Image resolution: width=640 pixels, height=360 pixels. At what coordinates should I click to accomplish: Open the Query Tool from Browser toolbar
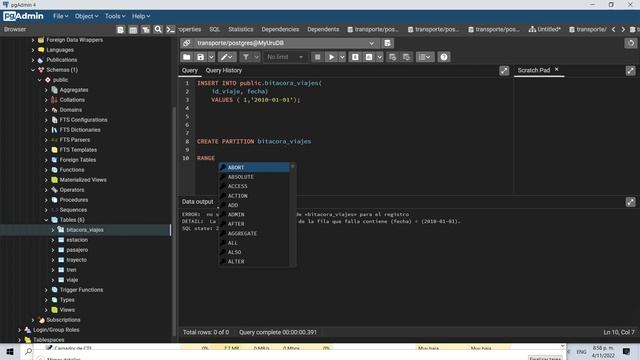(x=120, y=30)
